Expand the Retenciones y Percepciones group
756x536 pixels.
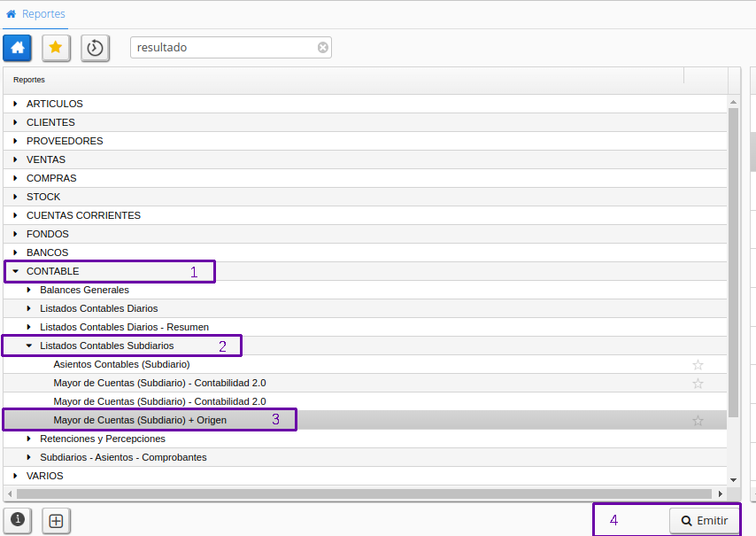pos(29,439)
